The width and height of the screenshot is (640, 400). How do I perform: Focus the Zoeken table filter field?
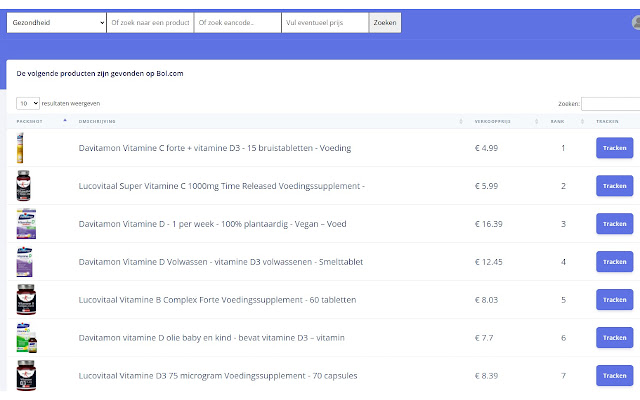click(611, 104)
